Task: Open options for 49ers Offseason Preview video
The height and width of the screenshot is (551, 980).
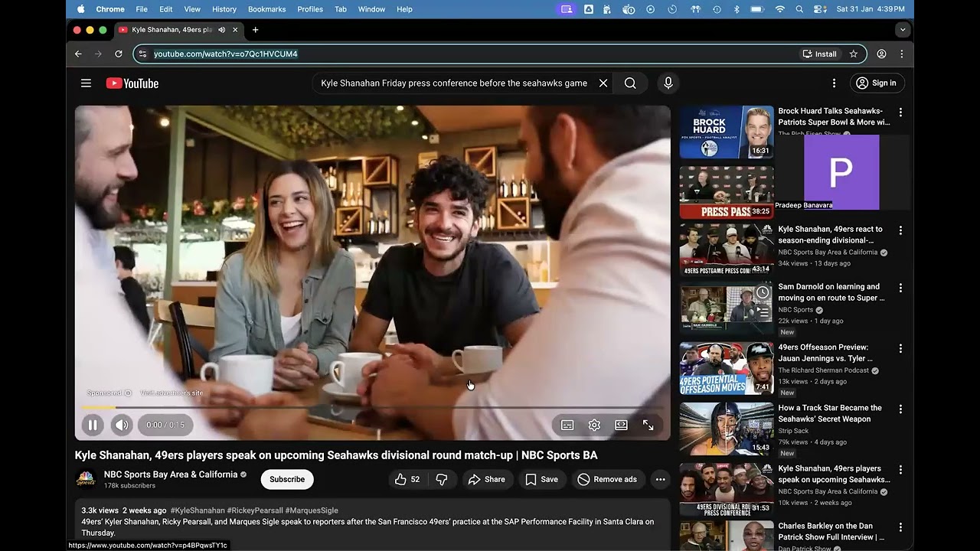Action: point(900,348)
